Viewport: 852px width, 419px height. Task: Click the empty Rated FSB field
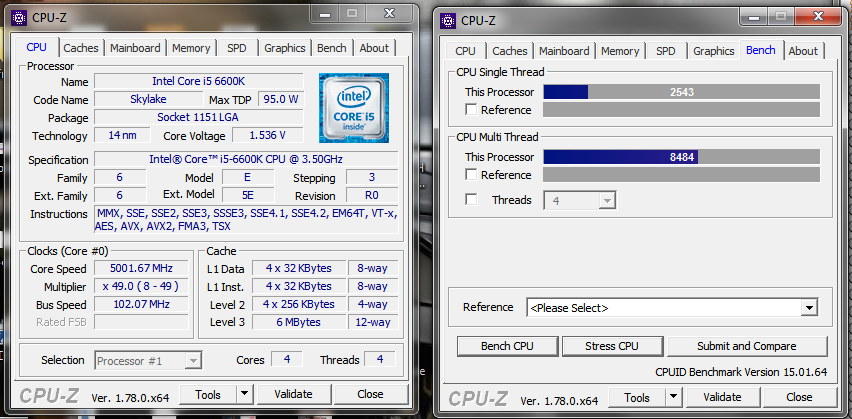pos(141,322)
